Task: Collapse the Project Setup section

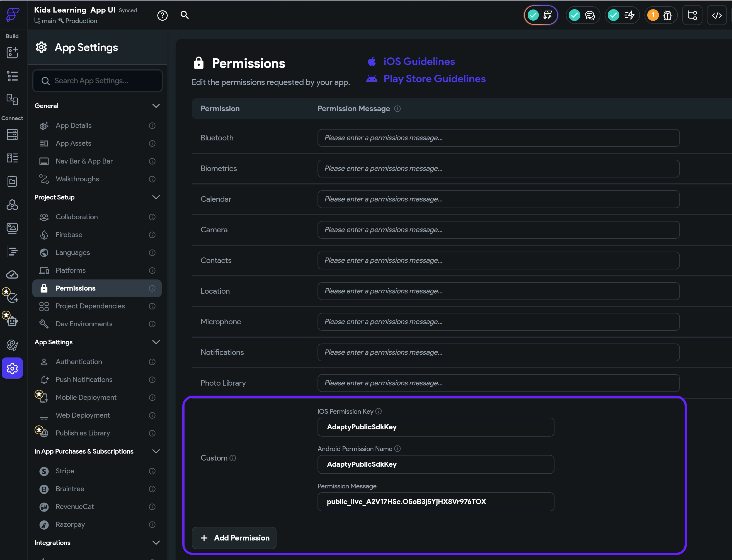Action: click(156, 197)
